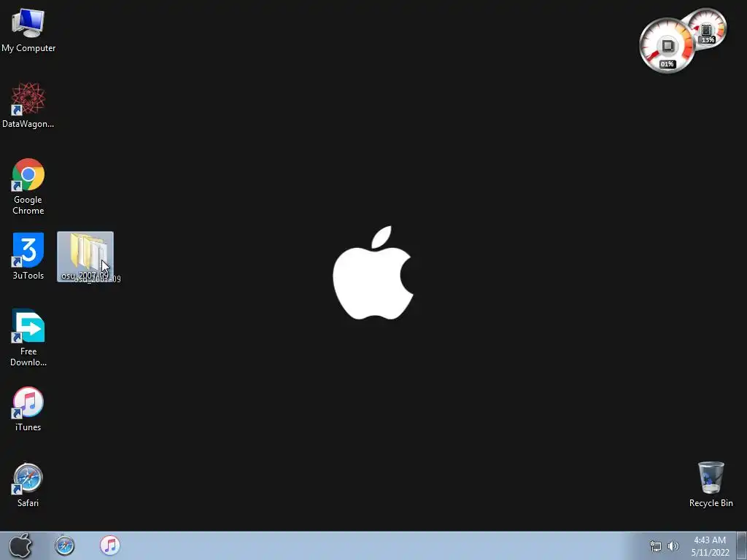
Task: Click the memory usage 13% gauge
Action: click(708, 28)
